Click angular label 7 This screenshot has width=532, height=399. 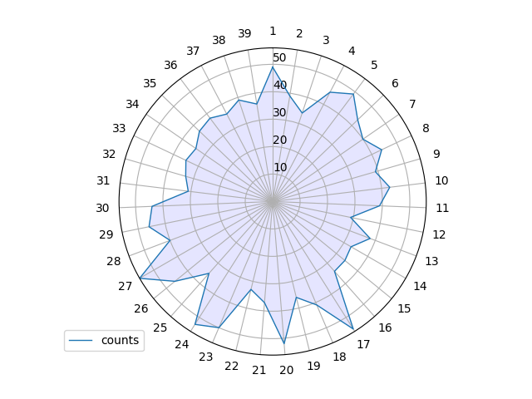412,104
